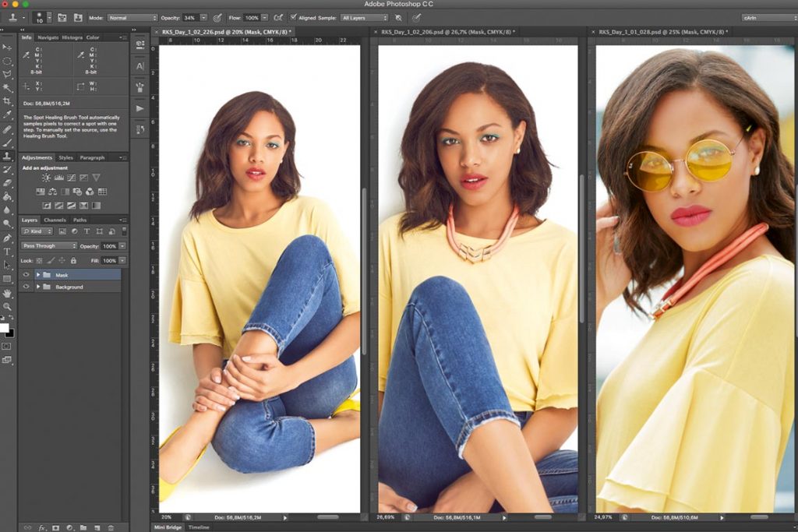
Task: Open the Timeline panel
Action: [199, 527]
